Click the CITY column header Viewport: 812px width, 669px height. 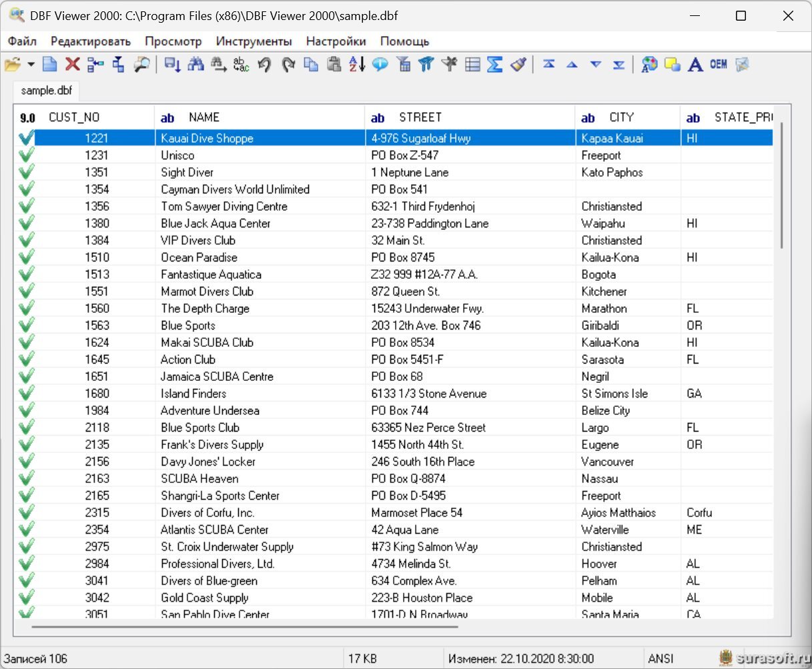[x=621, y=117]
